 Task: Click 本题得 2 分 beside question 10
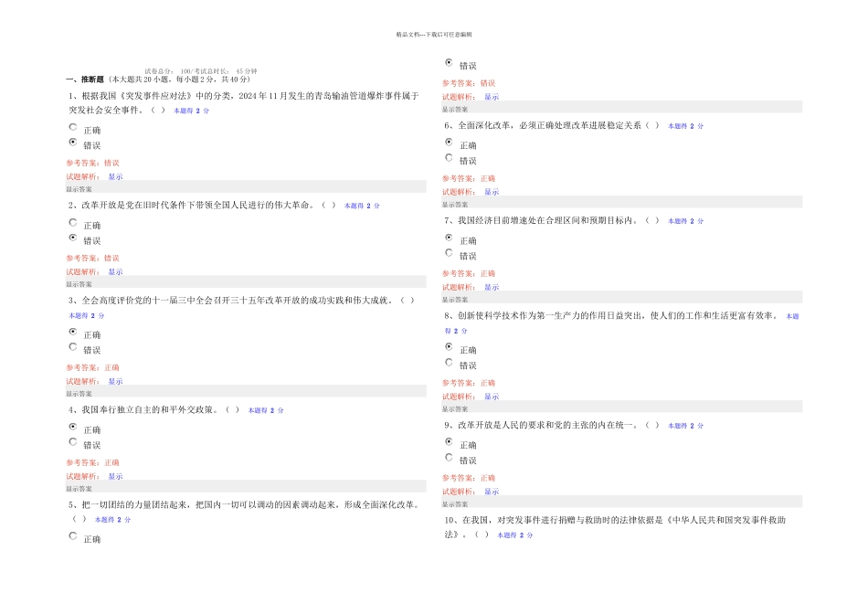point(514,535)
